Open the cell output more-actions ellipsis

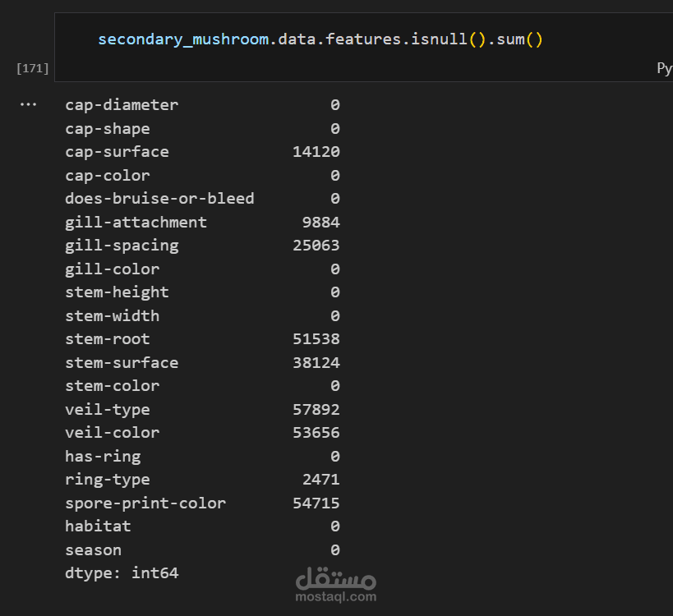[x=28, y=104]
